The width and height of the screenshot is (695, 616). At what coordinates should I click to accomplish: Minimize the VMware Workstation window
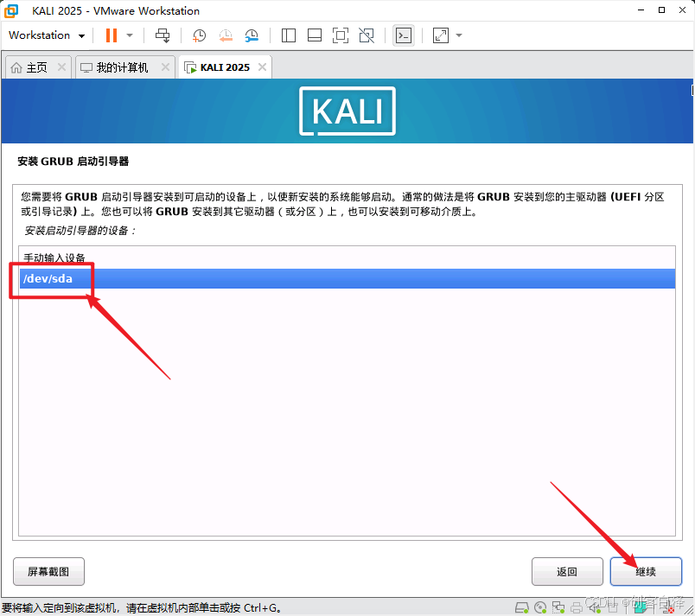641,10
